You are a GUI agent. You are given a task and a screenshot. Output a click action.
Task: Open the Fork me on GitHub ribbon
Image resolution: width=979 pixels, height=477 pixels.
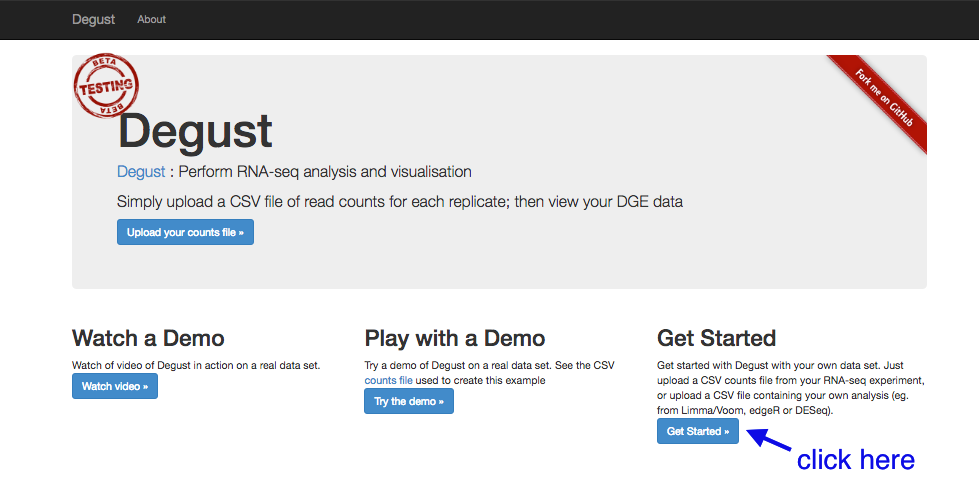pyautogui.click(x=882, y=99)
